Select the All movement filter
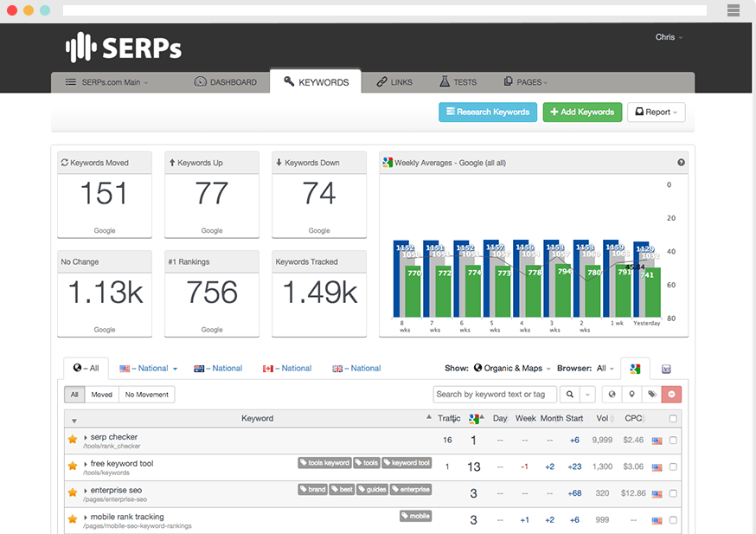756x534 pixels. 74,394
